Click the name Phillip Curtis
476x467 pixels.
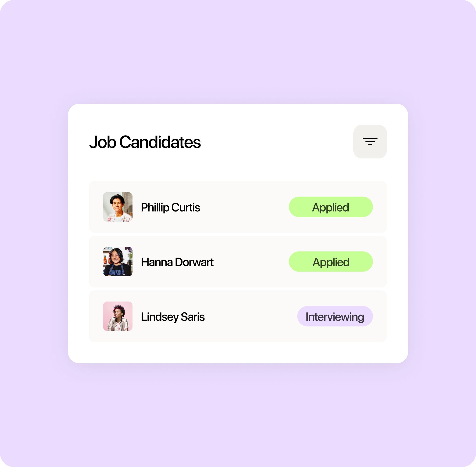point(170,207)
